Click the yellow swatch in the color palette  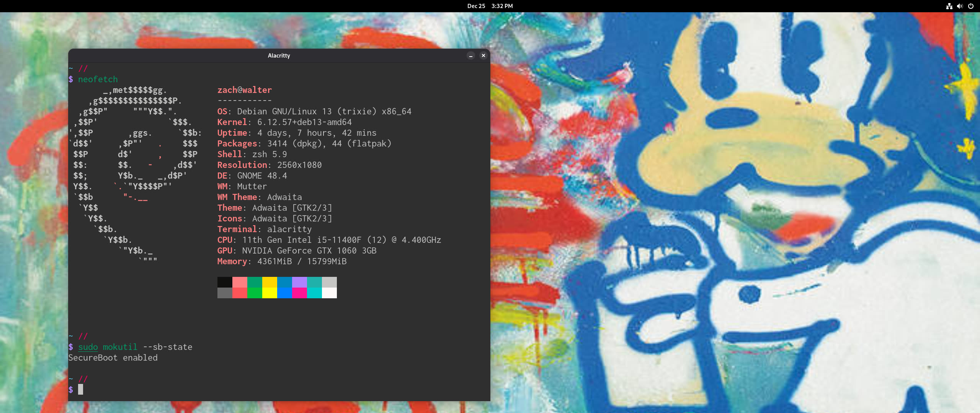[x=269, y=293]
